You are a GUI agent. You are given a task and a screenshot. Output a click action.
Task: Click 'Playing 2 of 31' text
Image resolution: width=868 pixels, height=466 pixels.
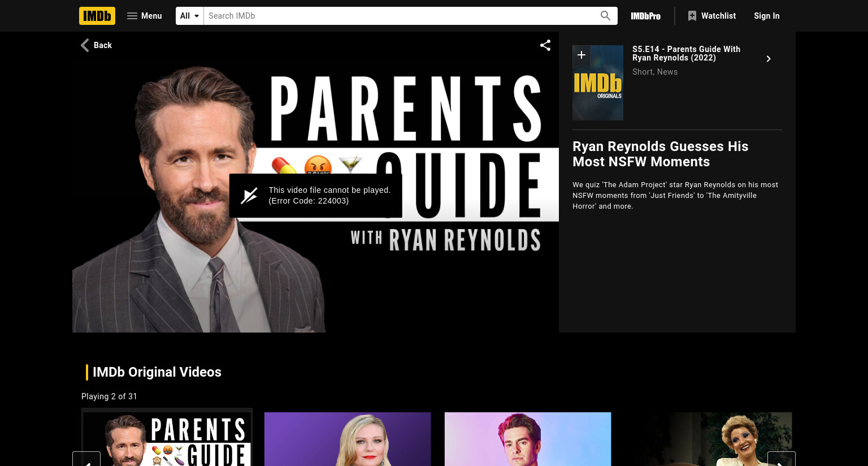[x=109, y=396]
